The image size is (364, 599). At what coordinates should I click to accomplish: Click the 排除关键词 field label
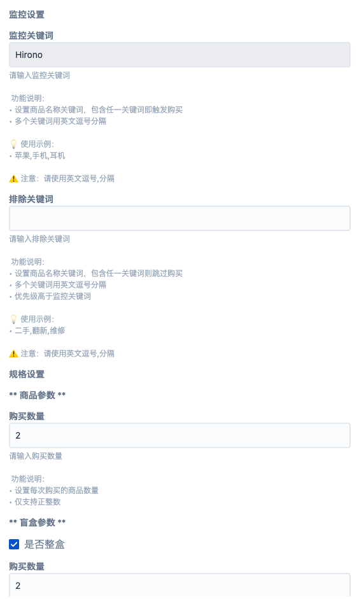click(x=31, y=199)
